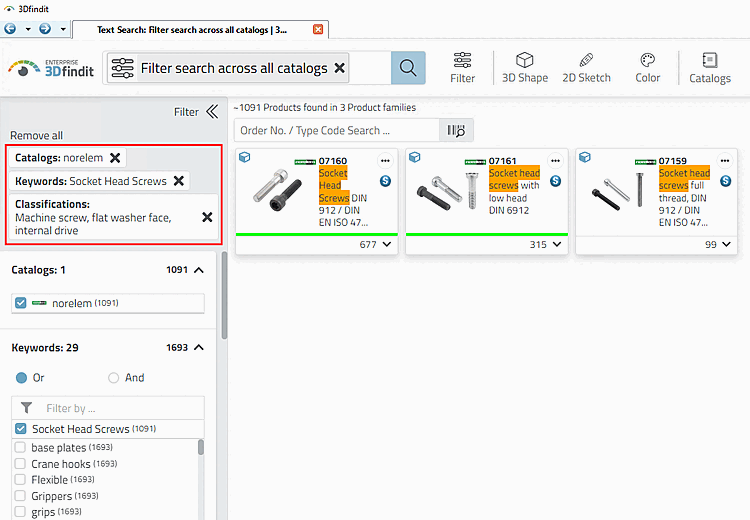This screenshot has height=520, width=750.
Task: Remove the Keywords: Socket Head Screws chip
Action: click(178, 181)
